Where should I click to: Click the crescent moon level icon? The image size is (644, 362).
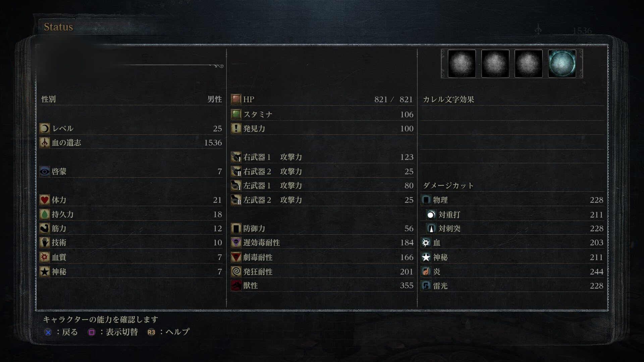click(45, 128)
